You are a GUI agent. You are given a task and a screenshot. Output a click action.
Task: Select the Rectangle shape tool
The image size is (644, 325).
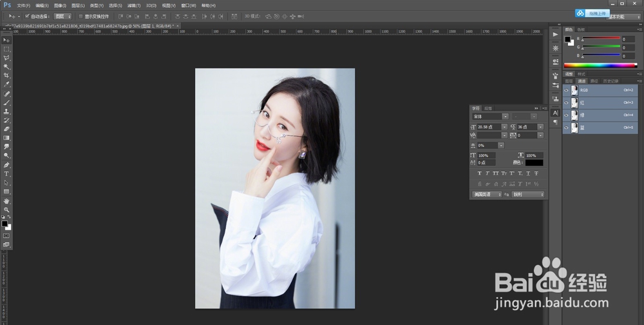(x=6, y=192)
